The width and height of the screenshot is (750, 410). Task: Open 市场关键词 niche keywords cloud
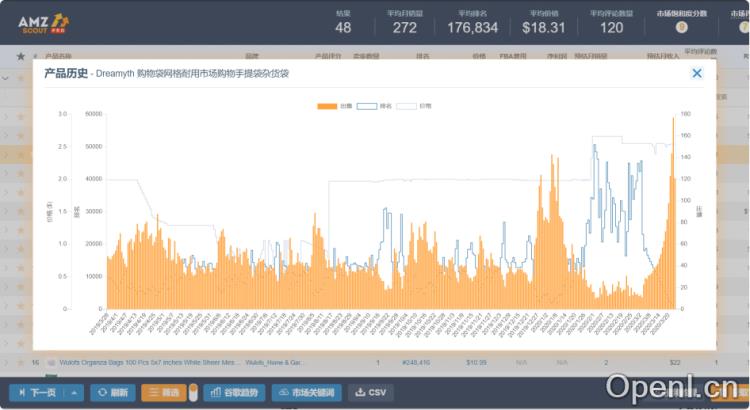coord(307,392)
